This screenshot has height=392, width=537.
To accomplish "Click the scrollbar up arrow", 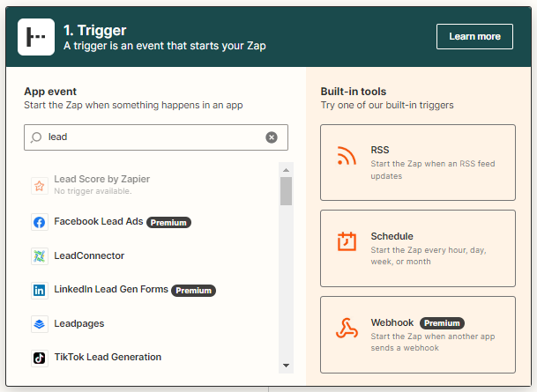I will pos(287,170).
